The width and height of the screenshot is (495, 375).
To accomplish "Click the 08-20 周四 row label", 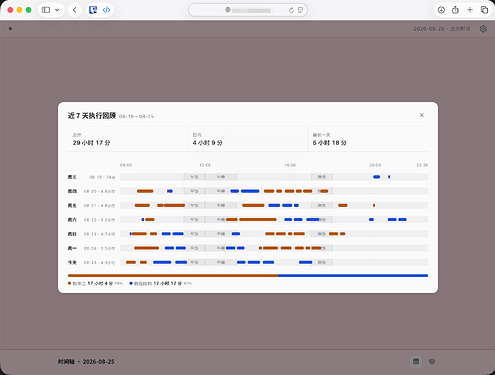I will point(91,191).
